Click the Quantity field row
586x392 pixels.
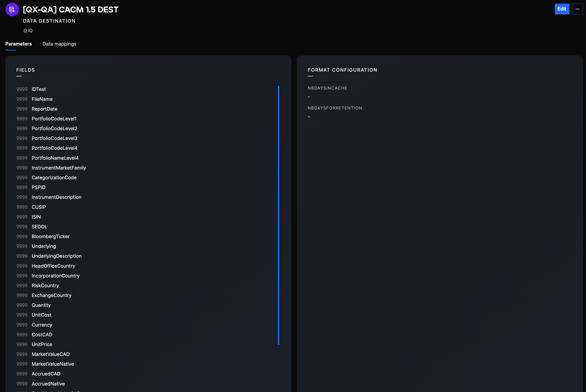(x=41, y=305)
